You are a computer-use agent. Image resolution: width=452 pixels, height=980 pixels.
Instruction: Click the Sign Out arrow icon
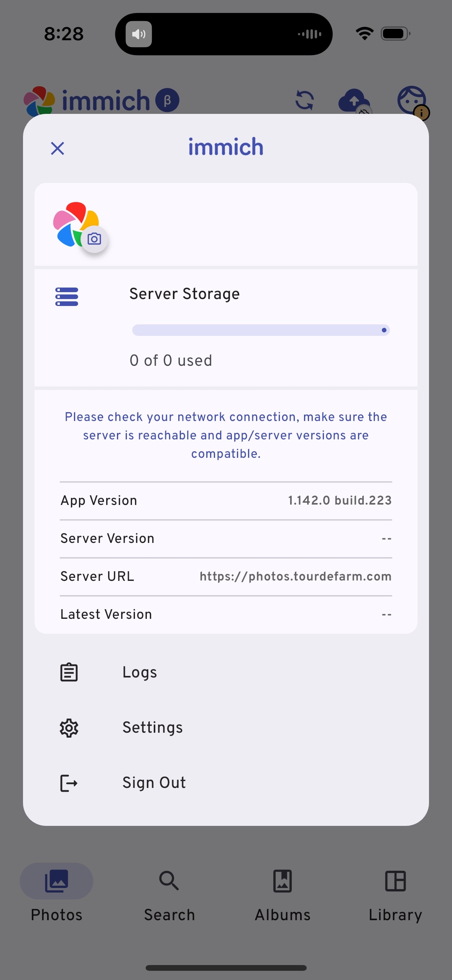coord(69,783)
